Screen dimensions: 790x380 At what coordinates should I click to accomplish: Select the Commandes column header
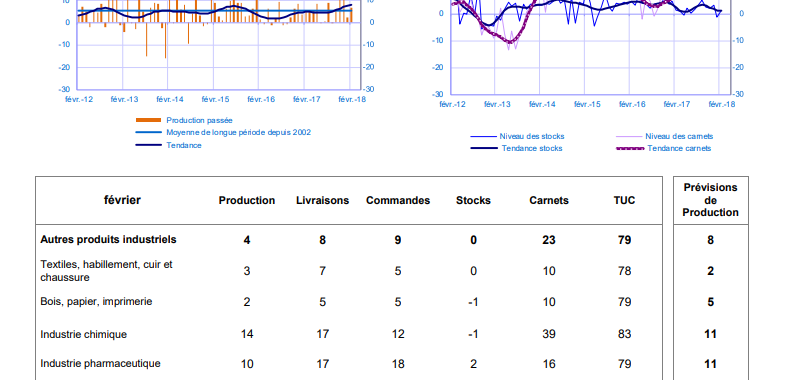(x=398, y=201)
